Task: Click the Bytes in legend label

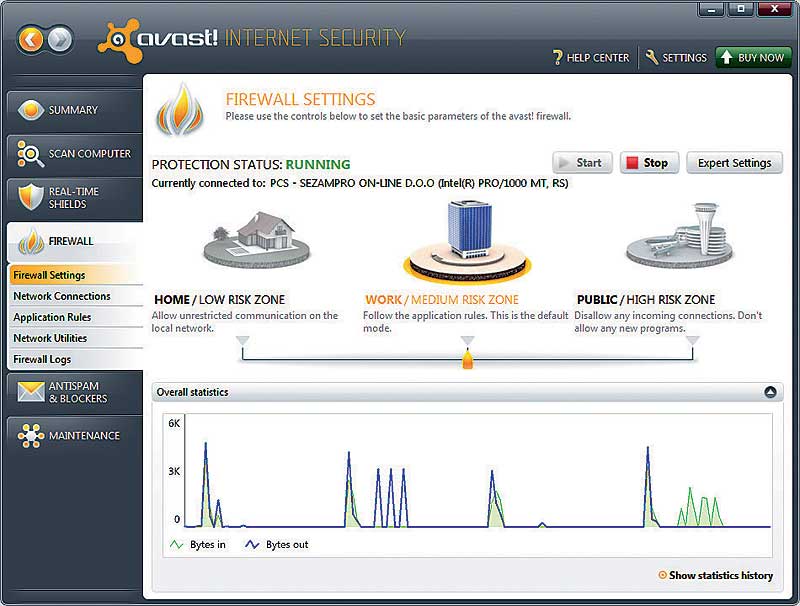Action: click(x=208, y=545)
